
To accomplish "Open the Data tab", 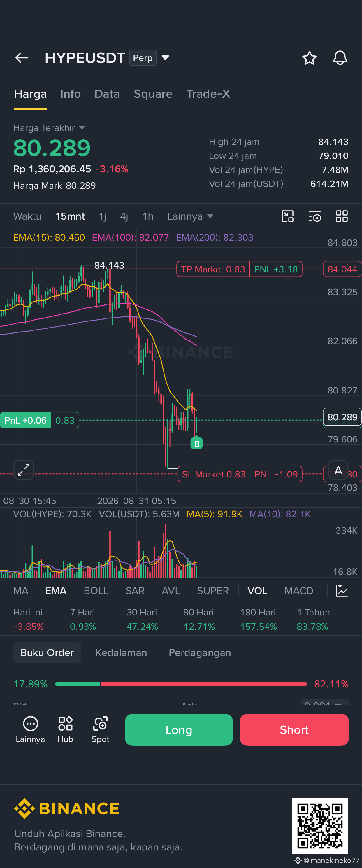I will click(x=107, y=94).
